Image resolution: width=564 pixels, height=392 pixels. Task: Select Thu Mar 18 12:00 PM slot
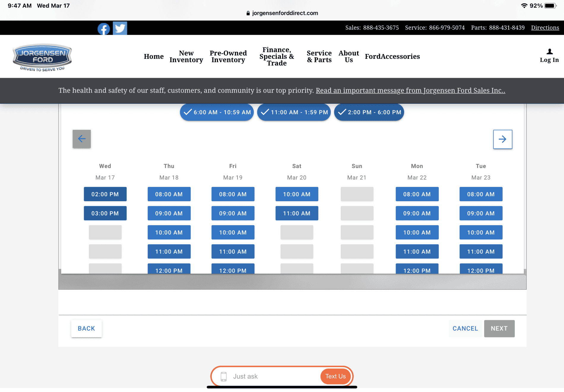pos(169,269)
